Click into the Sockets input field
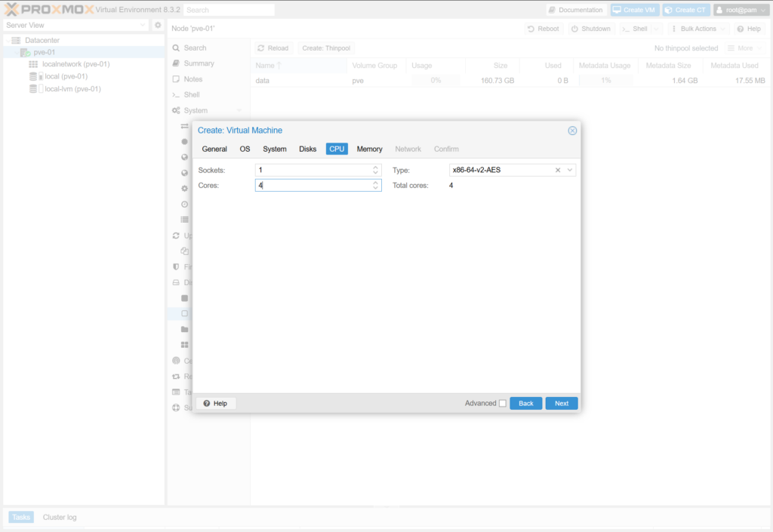The height and width of the screenshot is (532, 773). click(x=313, y=171)
